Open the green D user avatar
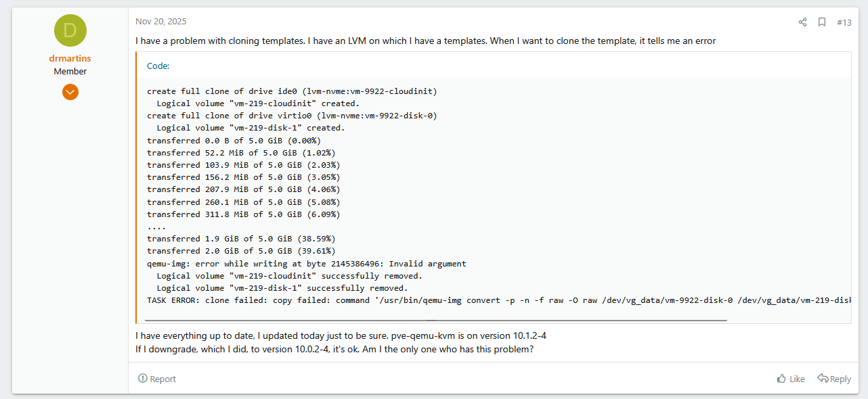868x399 pixels. point(70,31)
